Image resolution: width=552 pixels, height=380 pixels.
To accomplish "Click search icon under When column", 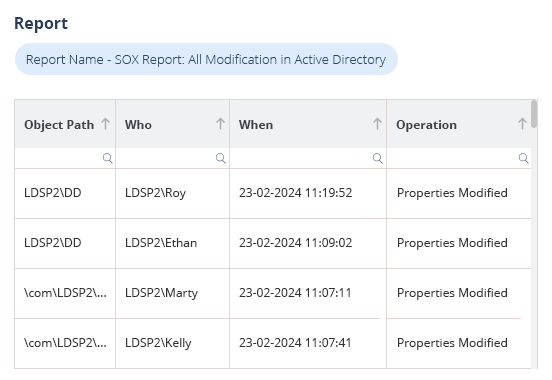I will coord(378,158).
